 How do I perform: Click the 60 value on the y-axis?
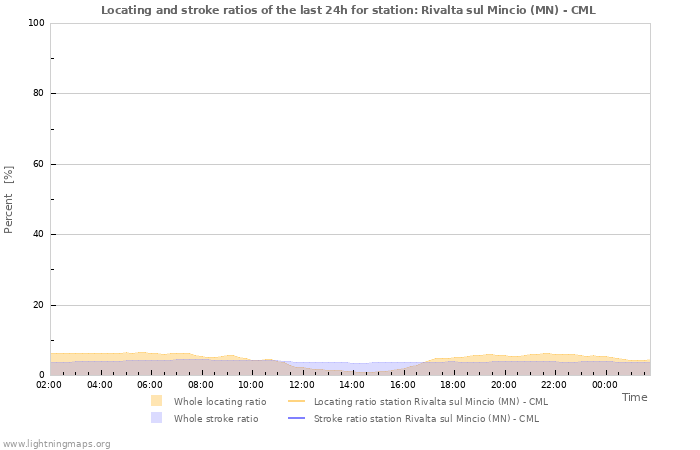point(38,164)
